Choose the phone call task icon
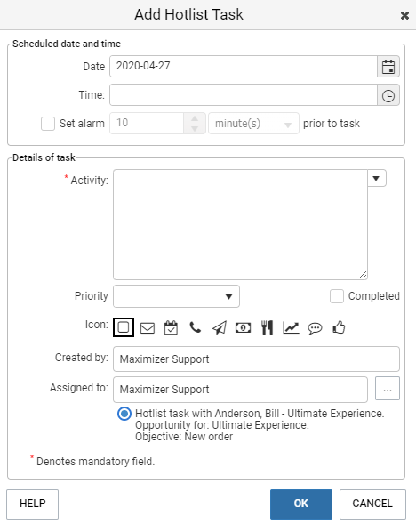Screen dimensions: 416x532 pos(196,327)
